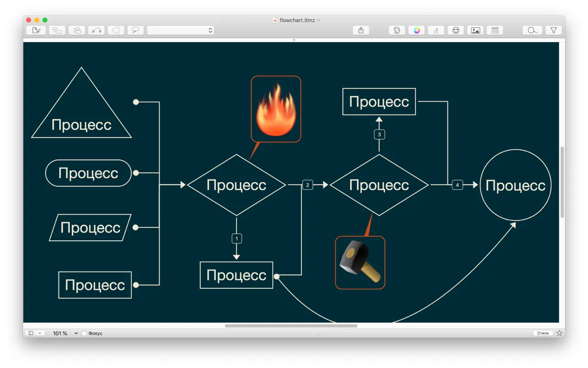Viewport: 588px width, 368px height.
Task: Click the search magnifier icon
Action: point(532,31)
